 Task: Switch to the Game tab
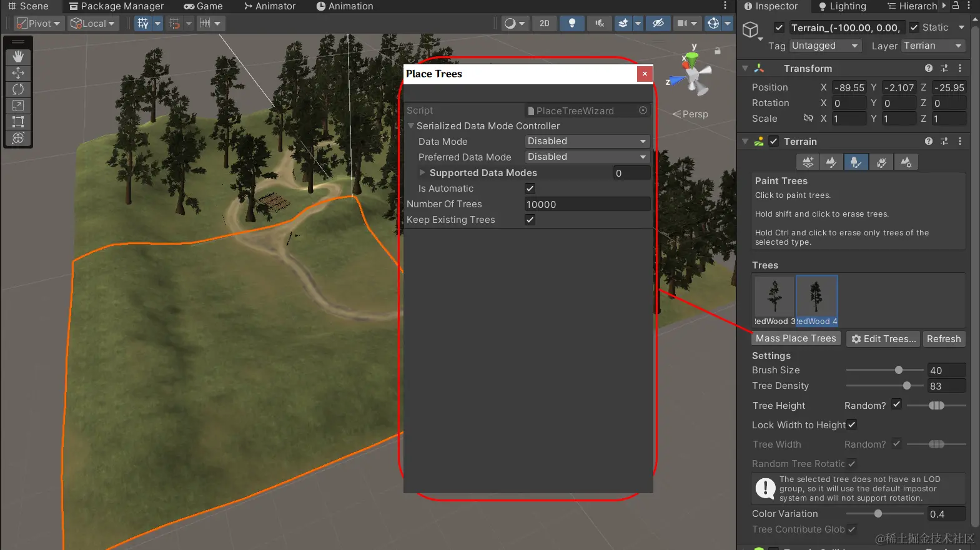[x=203, y=6]
